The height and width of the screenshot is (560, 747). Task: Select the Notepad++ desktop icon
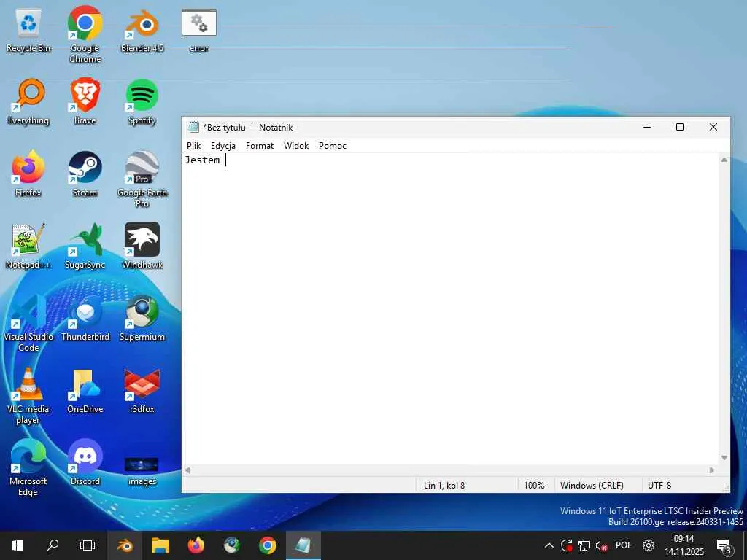(x=28, y=246)
